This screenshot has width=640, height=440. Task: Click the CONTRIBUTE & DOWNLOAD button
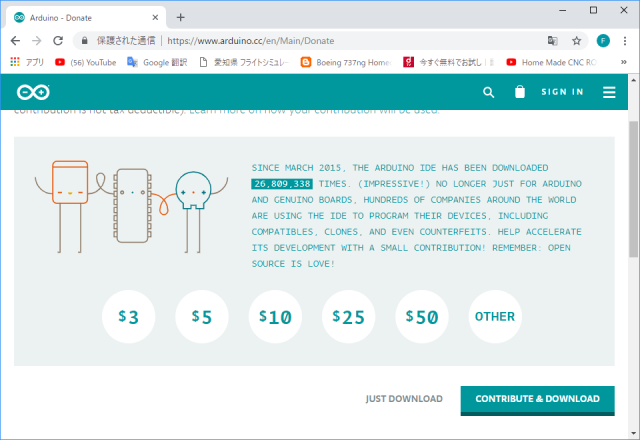pyautogui.click(x=538, y=400)
